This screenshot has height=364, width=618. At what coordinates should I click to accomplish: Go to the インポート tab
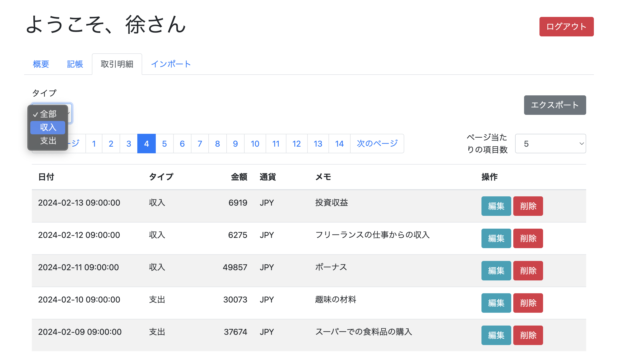[171, 64]
